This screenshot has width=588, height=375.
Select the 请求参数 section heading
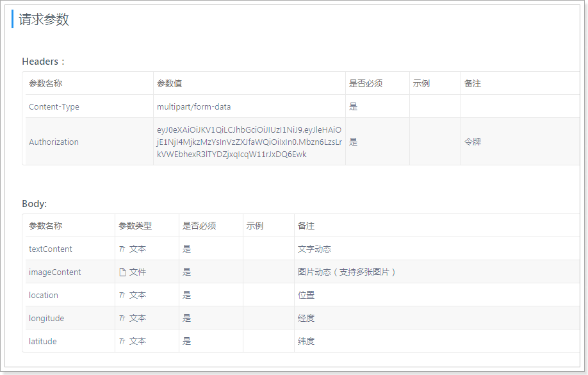[44, 20]
